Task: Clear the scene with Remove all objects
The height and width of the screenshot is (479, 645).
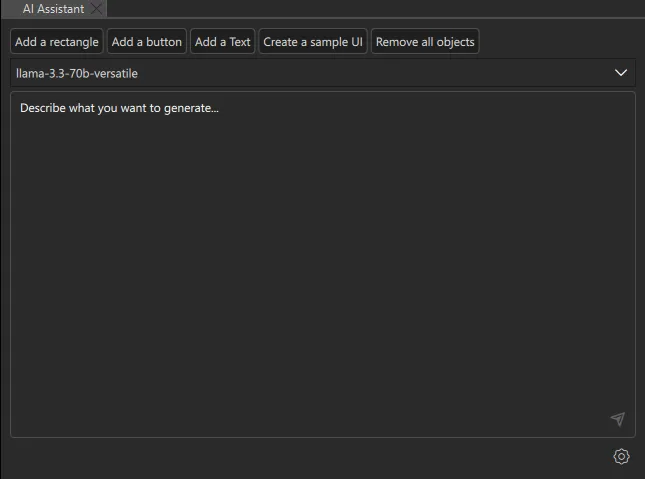Action: (425, 42)
